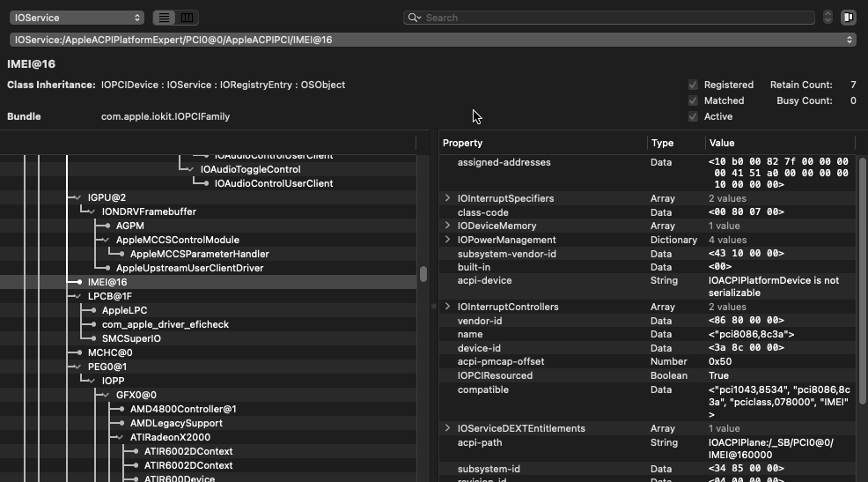868x482 pixels.
Task: Collapse the GFX0@0 node
Action: click(107, 395)
